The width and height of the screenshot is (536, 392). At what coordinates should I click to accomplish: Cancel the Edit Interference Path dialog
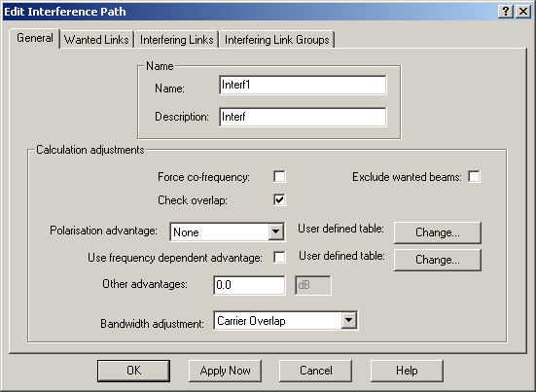click(316, 371)
